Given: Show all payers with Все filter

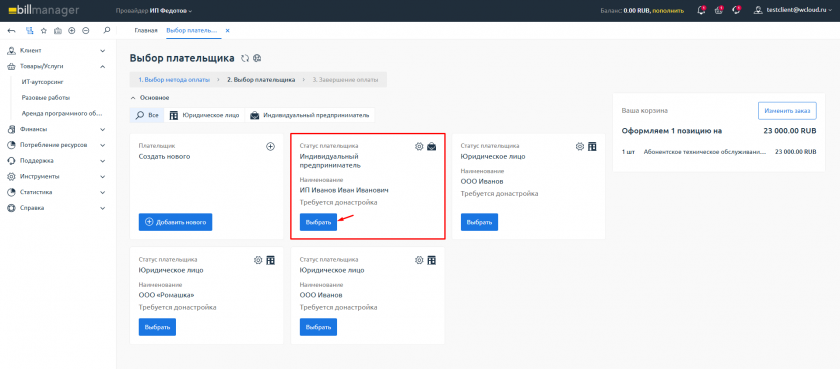Looking at the screenshot, I should pyautogui.click(x=147, y=115).
